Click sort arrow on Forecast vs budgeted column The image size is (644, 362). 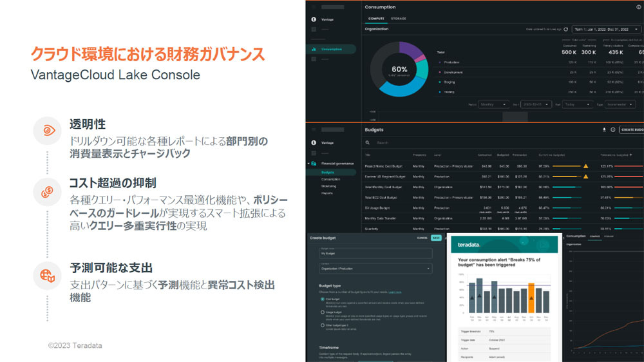pyautogui.click(x=631, y=155)
